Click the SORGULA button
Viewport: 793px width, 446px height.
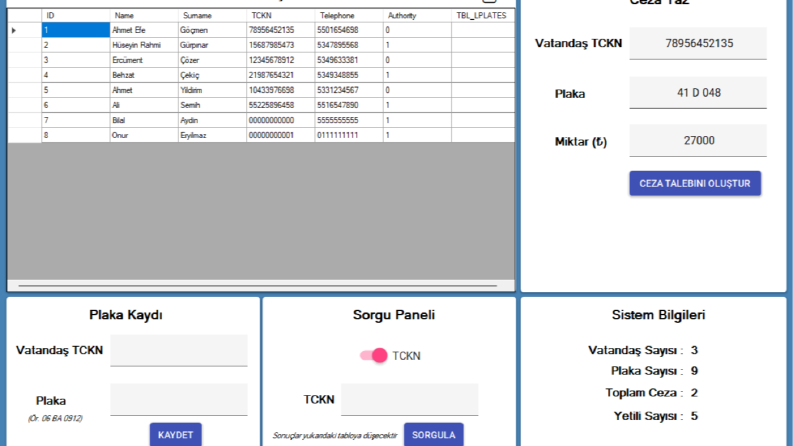coord(433,434)
